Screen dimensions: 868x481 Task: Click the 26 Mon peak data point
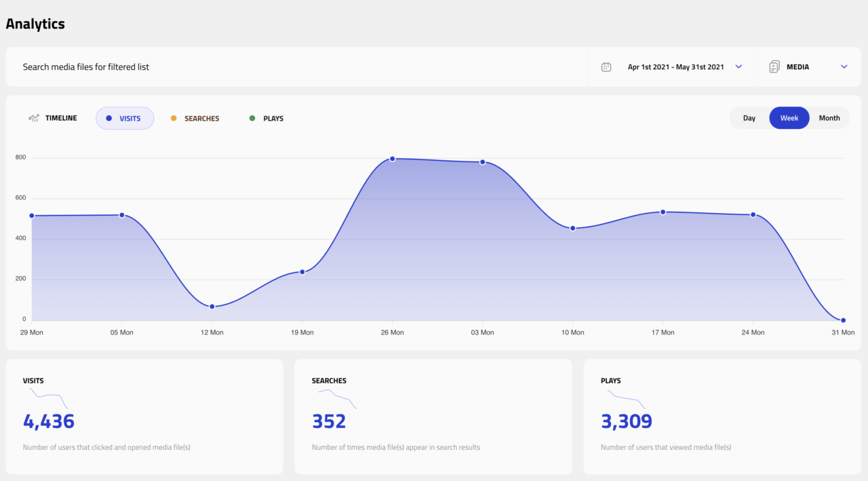tap(392, 159)
